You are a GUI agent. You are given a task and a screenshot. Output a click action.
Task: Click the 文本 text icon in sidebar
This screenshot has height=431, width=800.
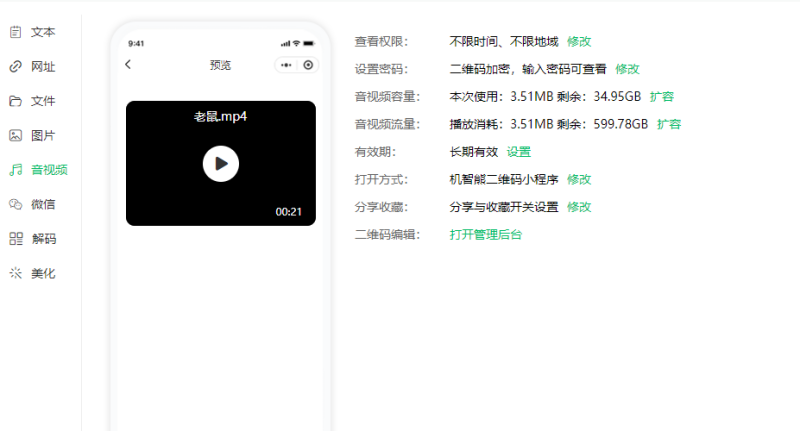16,32
